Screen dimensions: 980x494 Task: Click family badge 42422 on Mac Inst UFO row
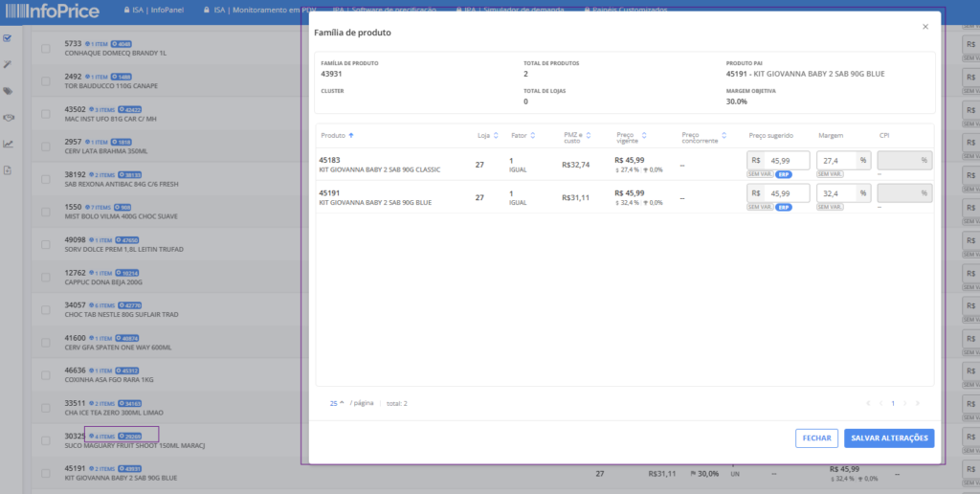[x=130, y=109]
